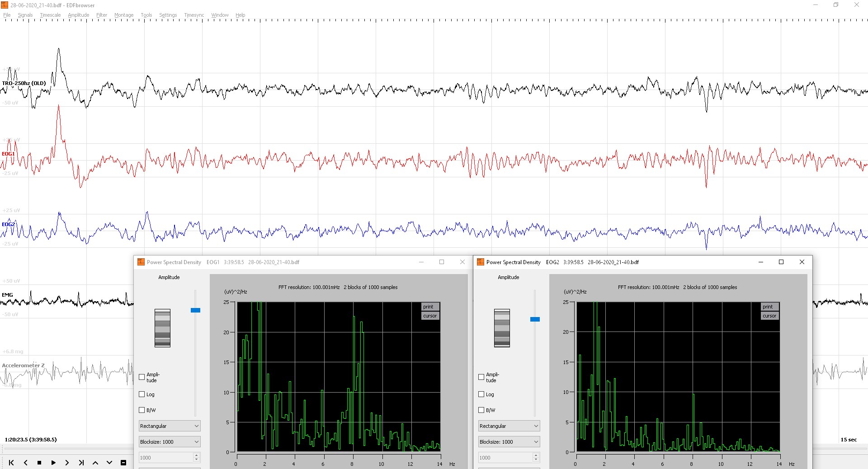
Task: Minimize the EOG2 spectral density window
Action: (761, 262)
